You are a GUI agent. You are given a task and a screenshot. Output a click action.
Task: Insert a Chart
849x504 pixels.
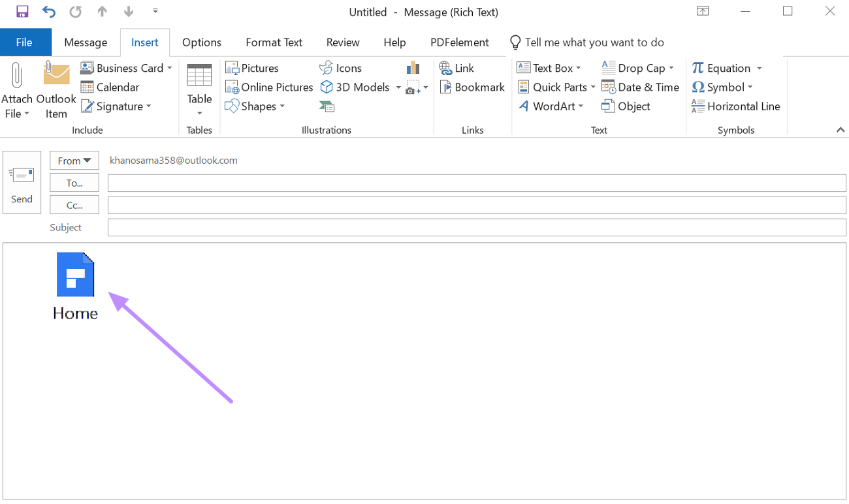413,68
